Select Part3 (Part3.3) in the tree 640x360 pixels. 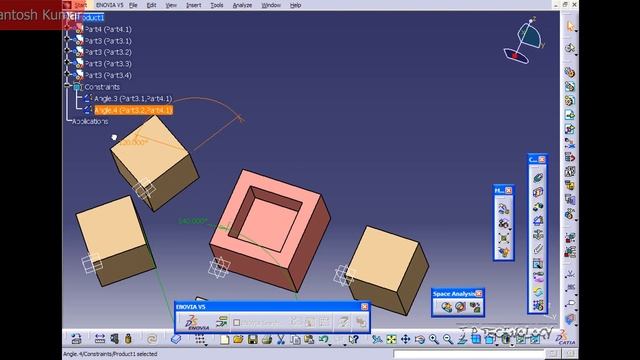(108, 64)
